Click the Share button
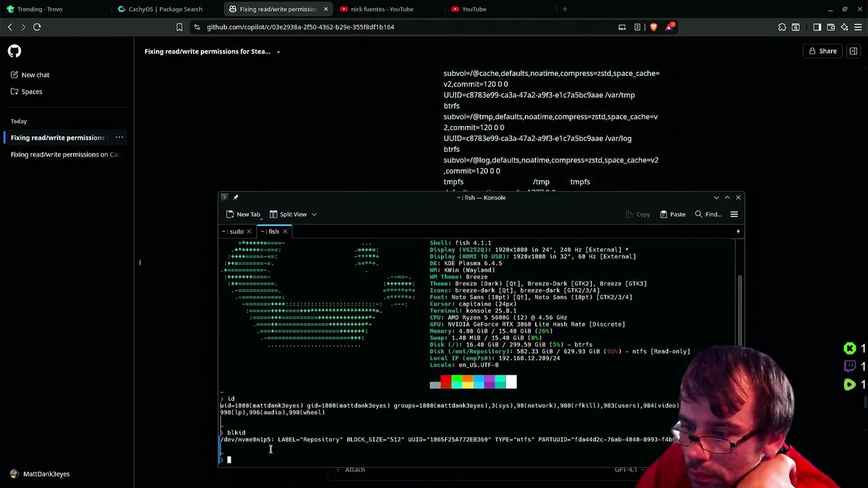The image size is (868, 488). click(822, 51)
